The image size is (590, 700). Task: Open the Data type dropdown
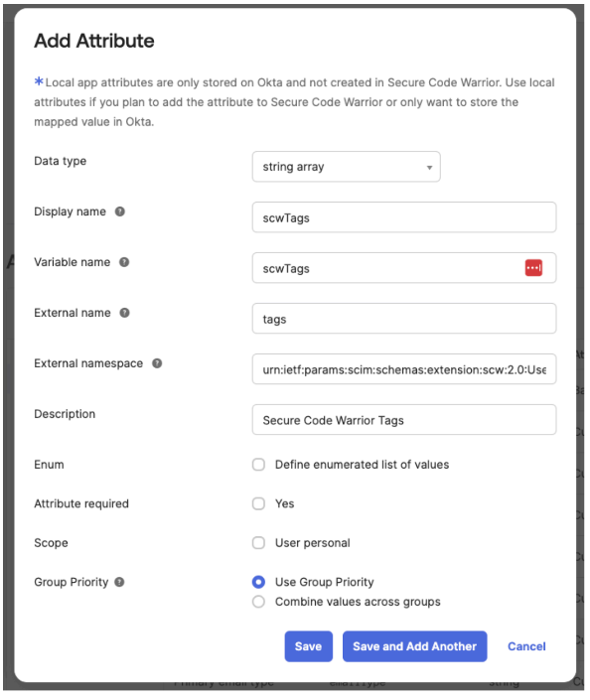[346, 167]
